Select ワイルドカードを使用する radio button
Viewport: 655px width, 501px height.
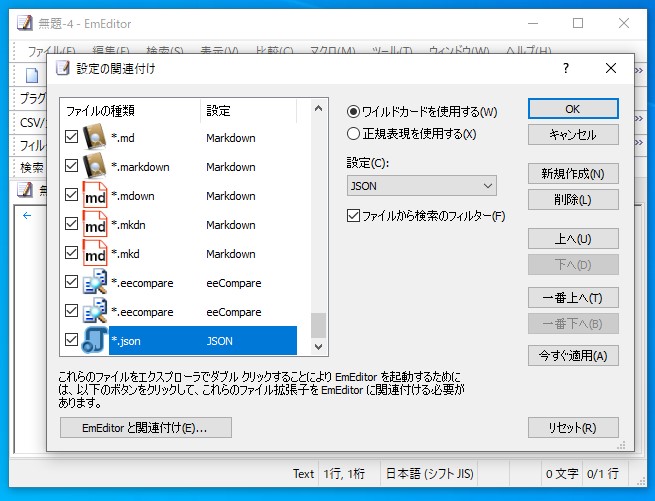(353, 112)
